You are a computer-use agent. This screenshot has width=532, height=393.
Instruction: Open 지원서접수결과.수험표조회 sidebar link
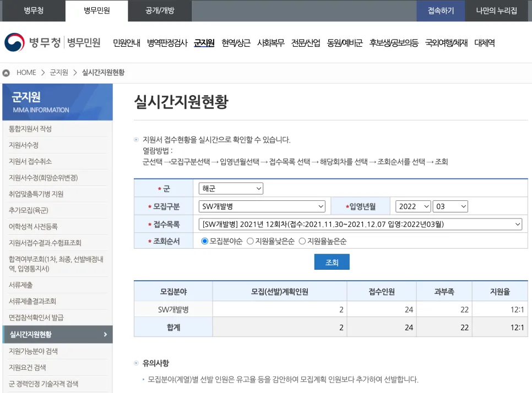45,243
